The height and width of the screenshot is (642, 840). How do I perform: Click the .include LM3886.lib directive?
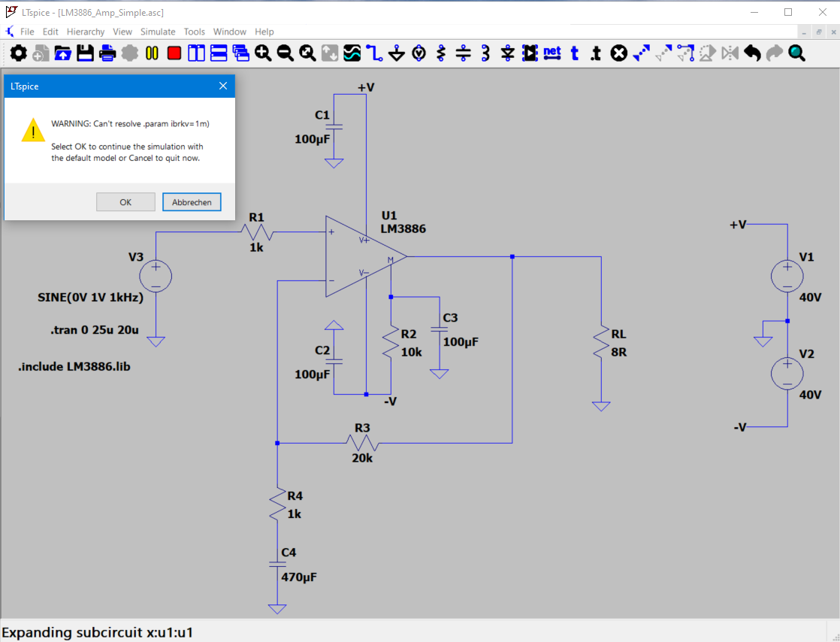(x=74, y=367)
